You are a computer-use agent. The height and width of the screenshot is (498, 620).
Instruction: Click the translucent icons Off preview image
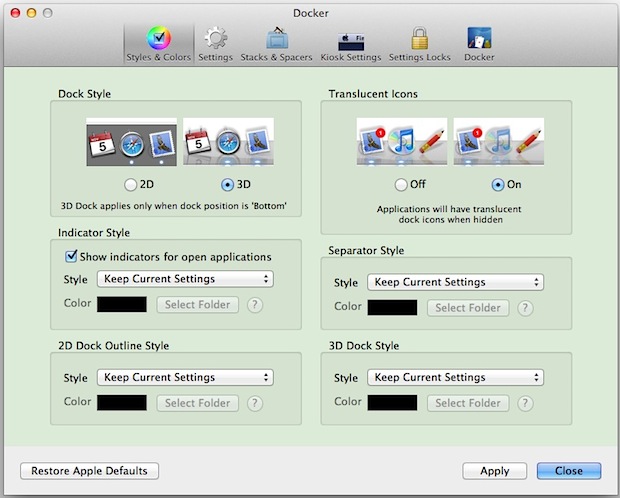402,141
